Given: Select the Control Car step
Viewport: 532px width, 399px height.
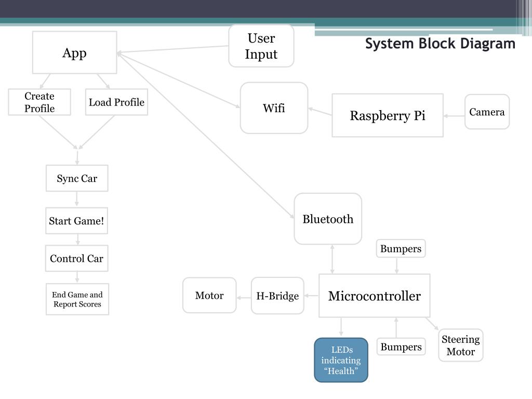Looking at the screenshot, I should [77, 258].
